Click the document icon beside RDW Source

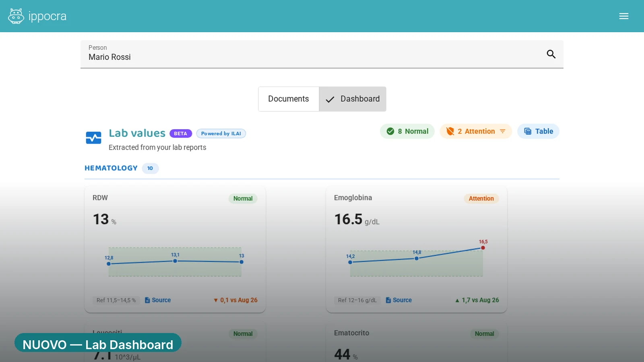[x=147, y=300]
